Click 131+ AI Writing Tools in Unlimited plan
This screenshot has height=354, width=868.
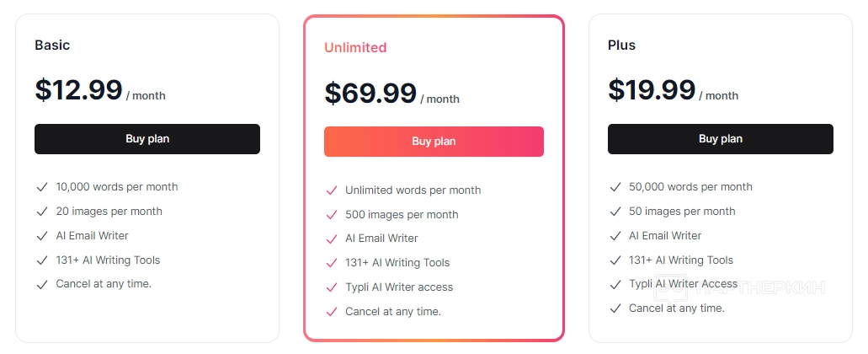point(397,263)
